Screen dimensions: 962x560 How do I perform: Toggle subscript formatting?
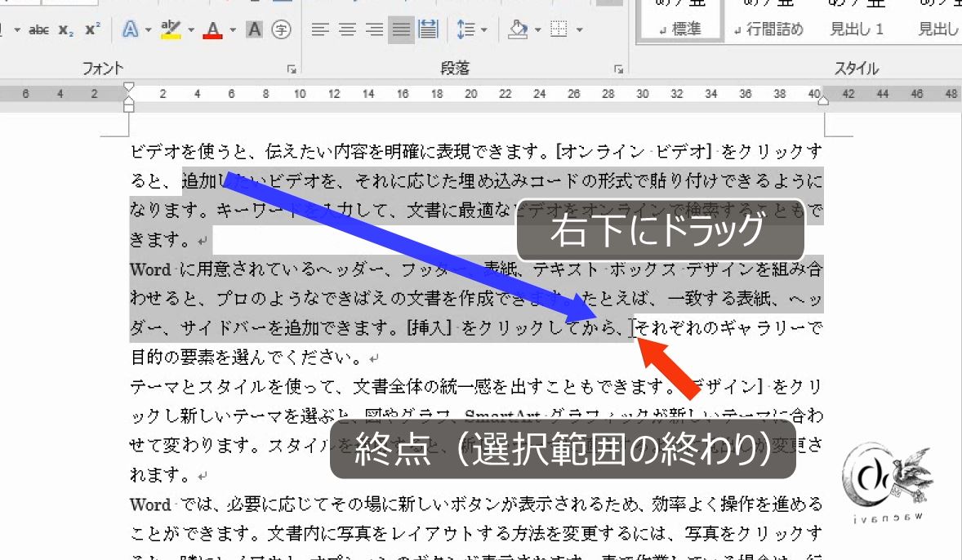point(66,29)
